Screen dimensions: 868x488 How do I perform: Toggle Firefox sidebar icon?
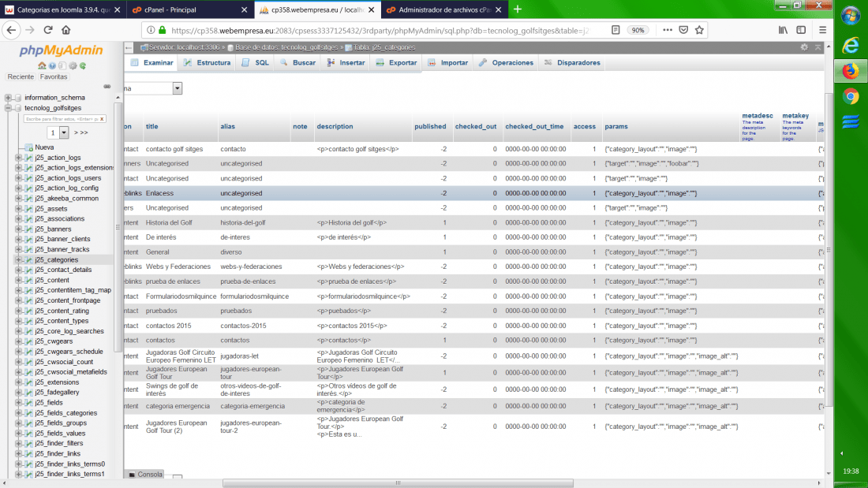801,30
